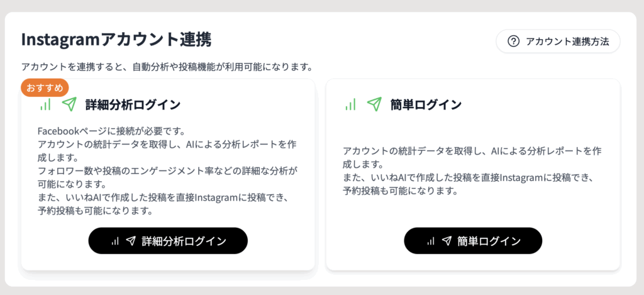Click the question mark help icon

(513, 41)
